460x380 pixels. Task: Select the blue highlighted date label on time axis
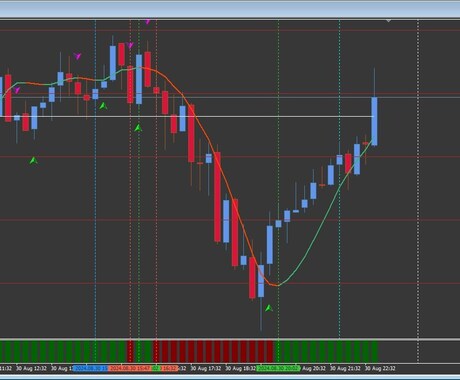pyautogui.click(x=90, y=368)
